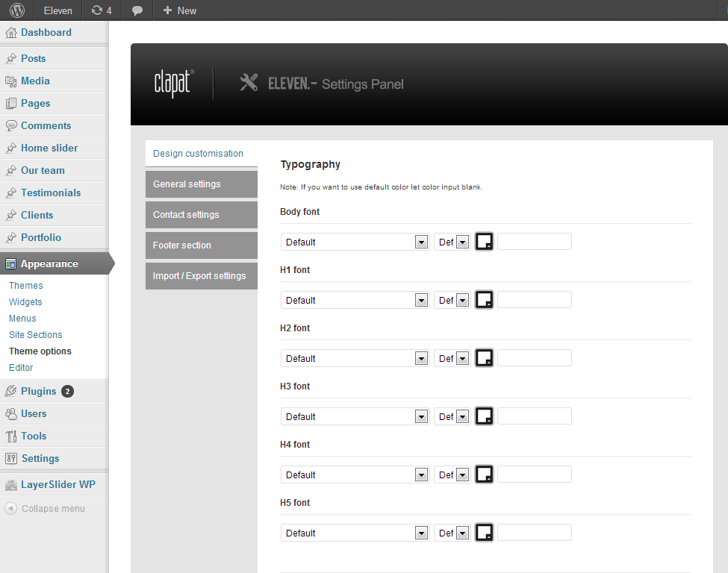Click the Plugins plug icon
This screenshot has height=573, width=728.
point(11,391)
